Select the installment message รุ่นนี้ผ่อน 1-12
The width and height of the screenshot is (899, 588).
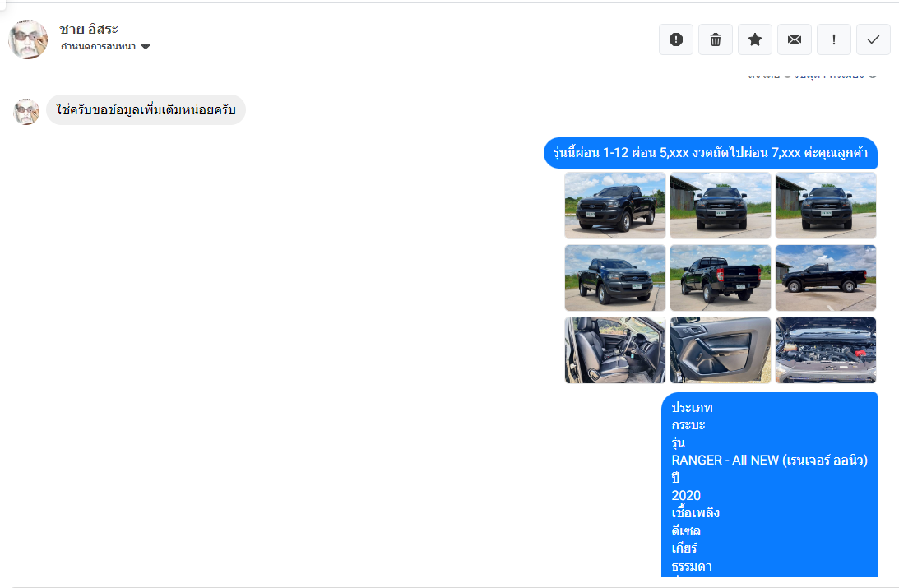(x=711, y=153)
